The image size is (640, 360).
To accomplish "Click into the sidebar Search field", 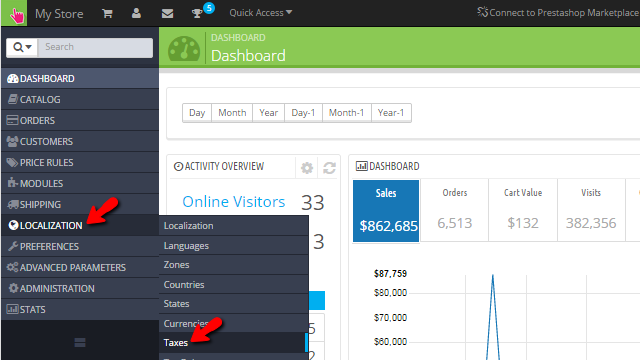I will (x=95, y=47).
